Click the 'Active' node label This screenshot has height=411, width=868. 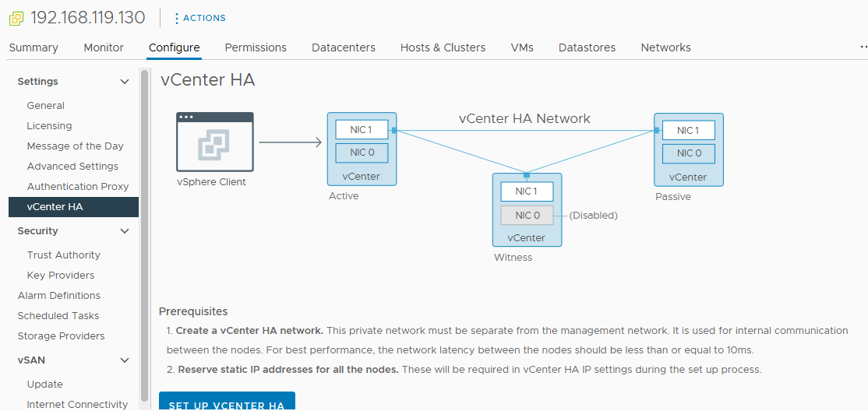(344, 196)
